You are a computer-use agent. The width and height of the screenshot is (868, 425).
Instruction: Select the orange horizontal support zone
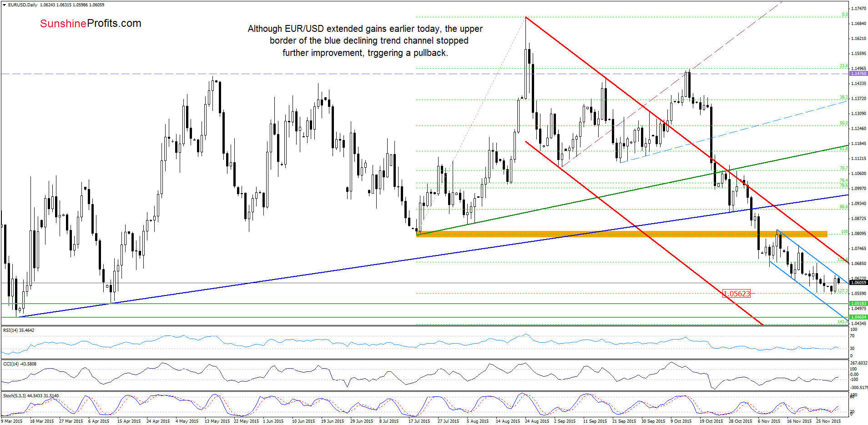click(622, 234)
